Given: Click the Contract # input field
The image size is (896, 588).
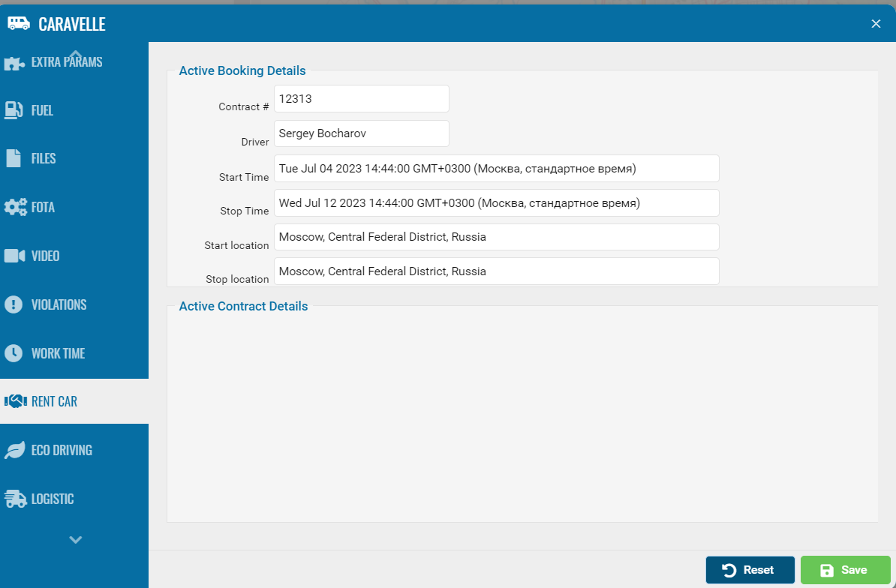Looking at the screenshot, I should pyautogui.click(x=361, y=99).
